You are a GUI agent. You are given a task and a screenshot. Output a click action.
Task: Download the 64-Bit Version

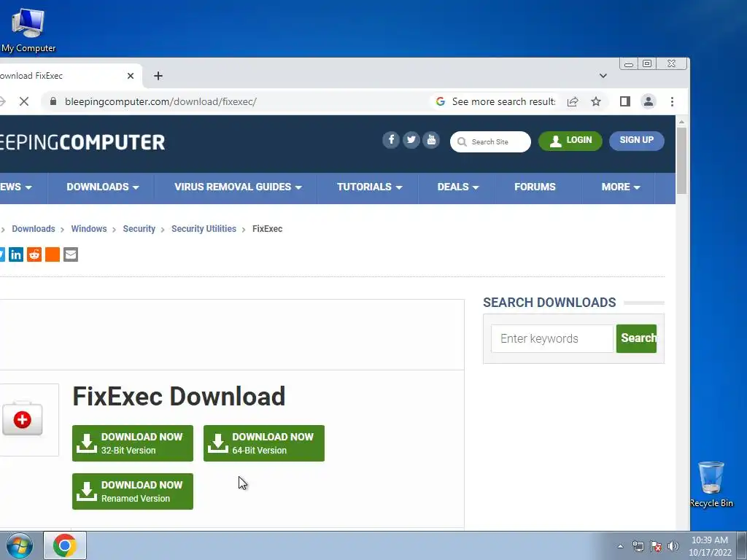point(264,443)
